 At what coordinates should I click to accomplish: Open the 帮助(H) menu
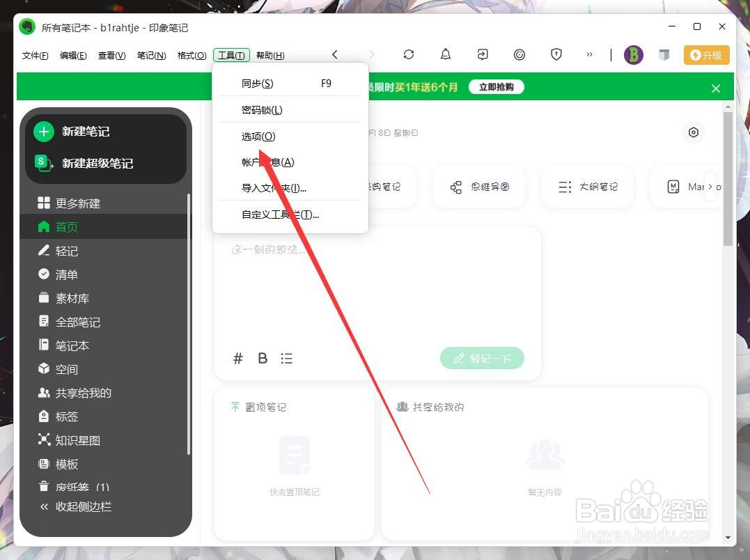tap(270, 56)
